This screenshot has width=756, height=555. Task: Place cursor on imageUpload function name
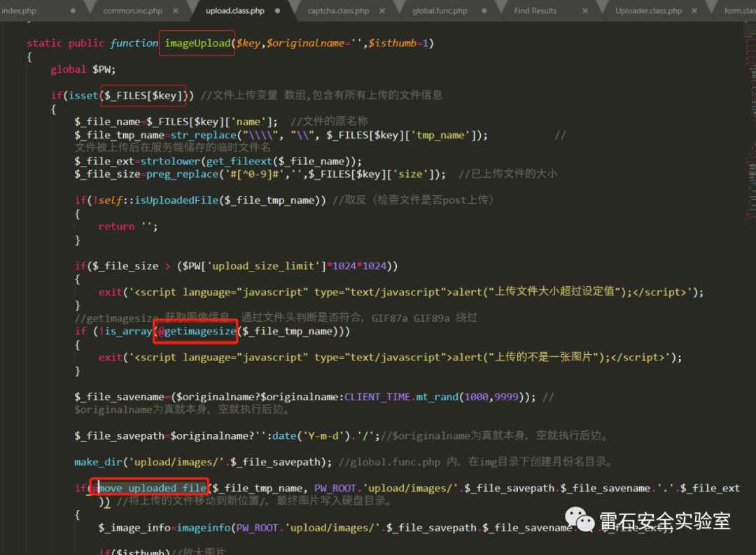[197, 43]
